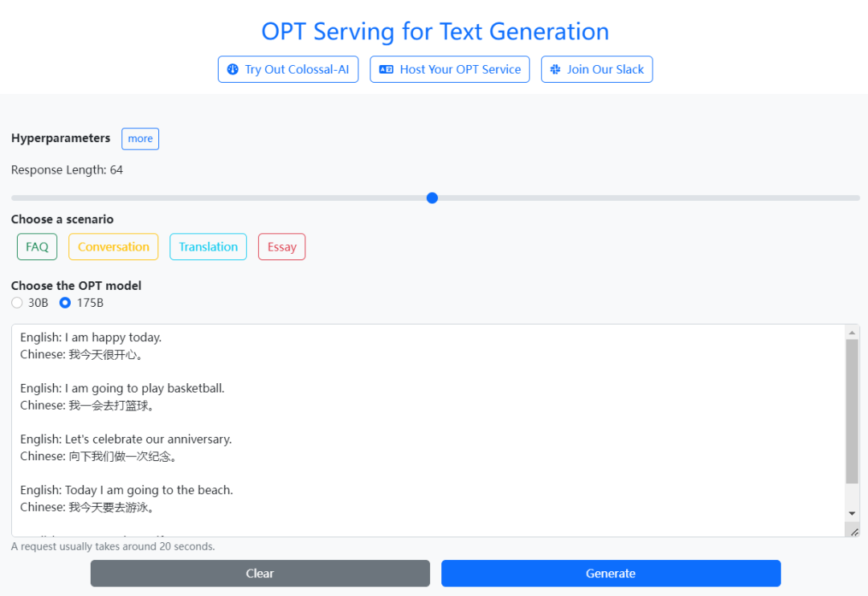The width and height of the screenshot is (868, 596).
Task: Pick the Translation scenario
Action: [208, 247]
